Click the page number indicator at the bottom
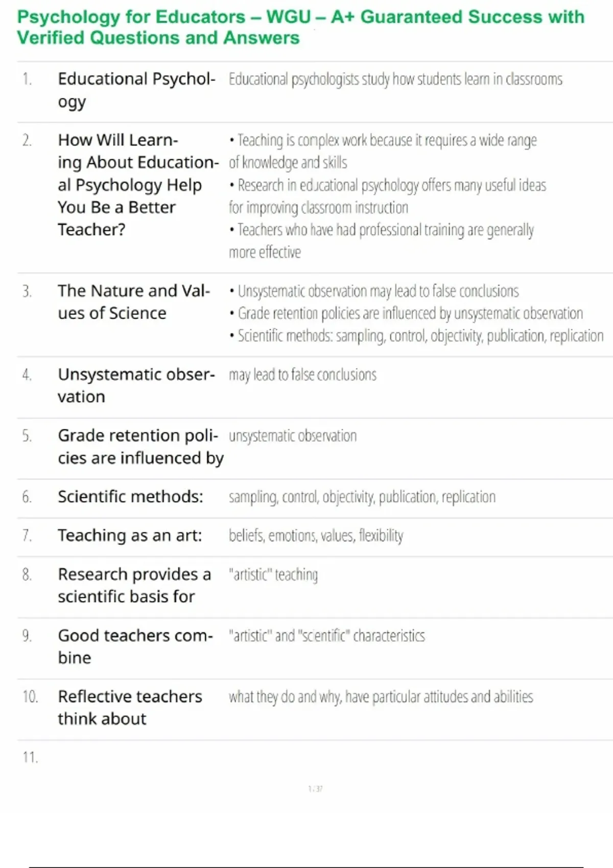The width and height of the screenshot is (613, 868). [315, 789]
